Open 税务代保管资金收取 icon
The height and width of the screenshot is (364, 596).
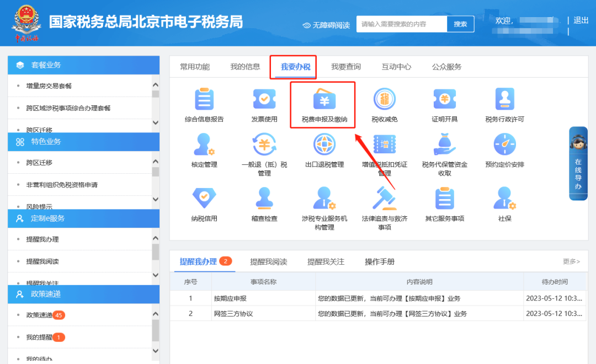(444, 144)
